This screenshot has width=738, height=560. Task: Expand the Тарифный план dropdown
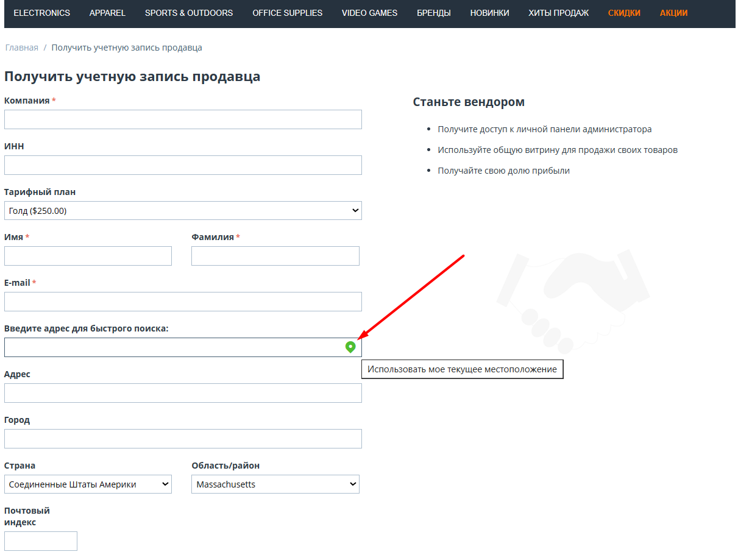point(183,211)
